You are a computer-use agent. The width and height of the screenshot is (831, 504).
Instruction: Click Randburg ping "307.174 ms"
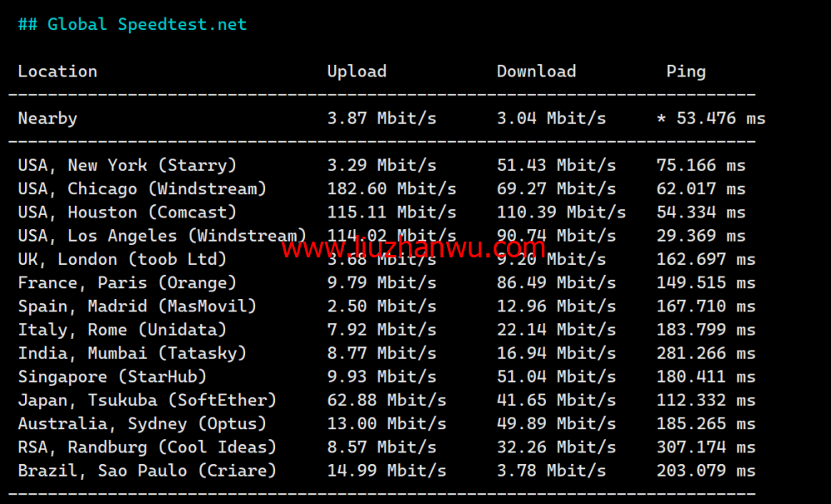(706, 448)
